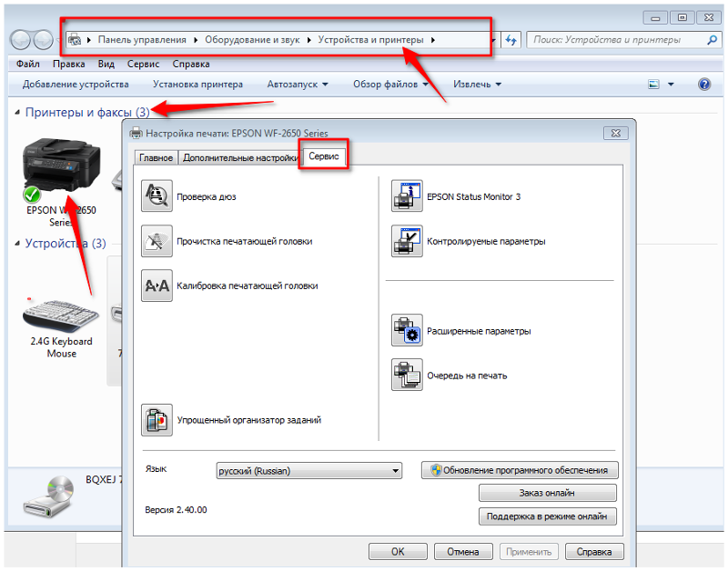Open the Справка menu in the menu bar
728x571 pixels.
[191, 64]
